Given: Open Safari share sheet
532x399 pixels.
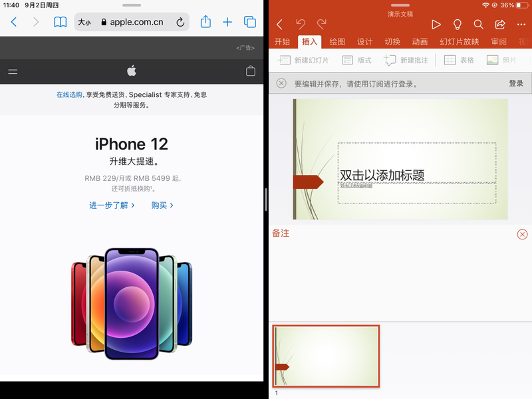Looking at the screenshot, I should coord(205,22).
